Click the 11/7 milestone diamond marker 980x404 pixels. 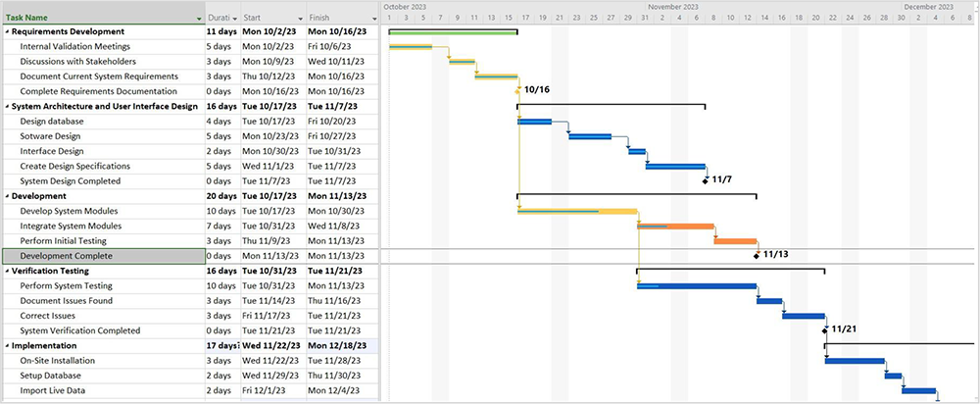click(706, 179)
